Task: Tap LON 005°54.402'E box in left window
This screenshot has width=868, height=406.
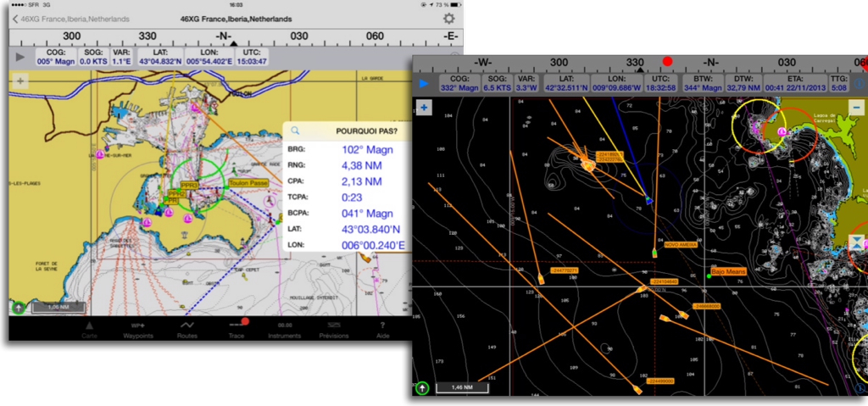Action: [x=209, y=57]
